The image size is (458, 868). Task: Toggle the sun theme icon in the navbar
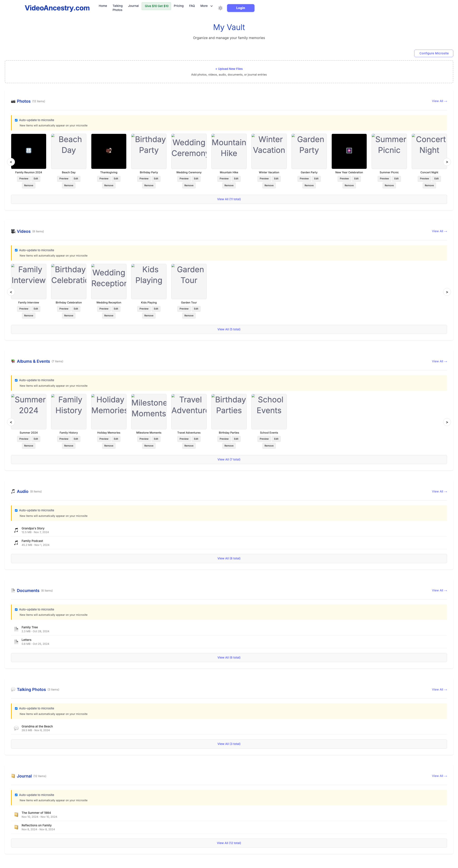click(x=220, y=8)
